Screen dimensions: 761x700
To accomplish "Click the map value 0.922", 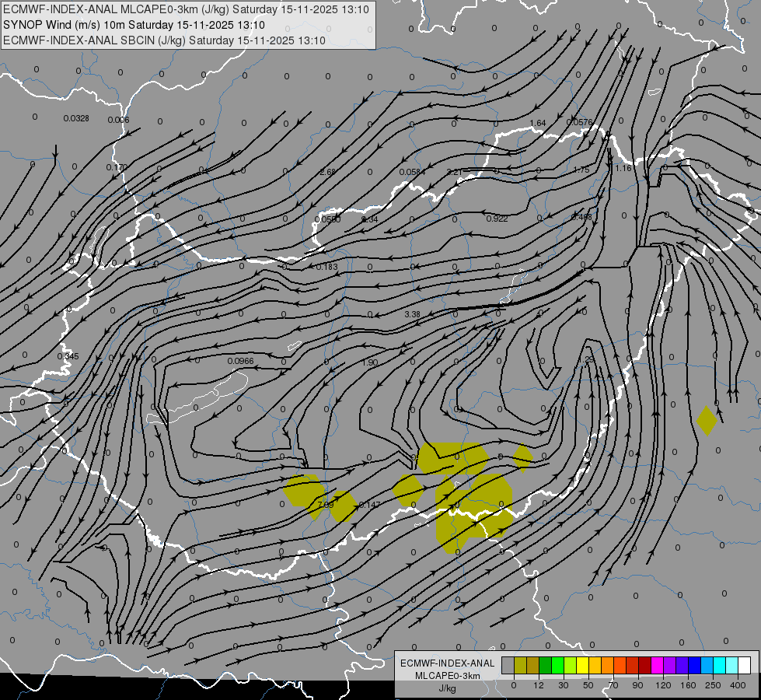I will coord(497,219).
